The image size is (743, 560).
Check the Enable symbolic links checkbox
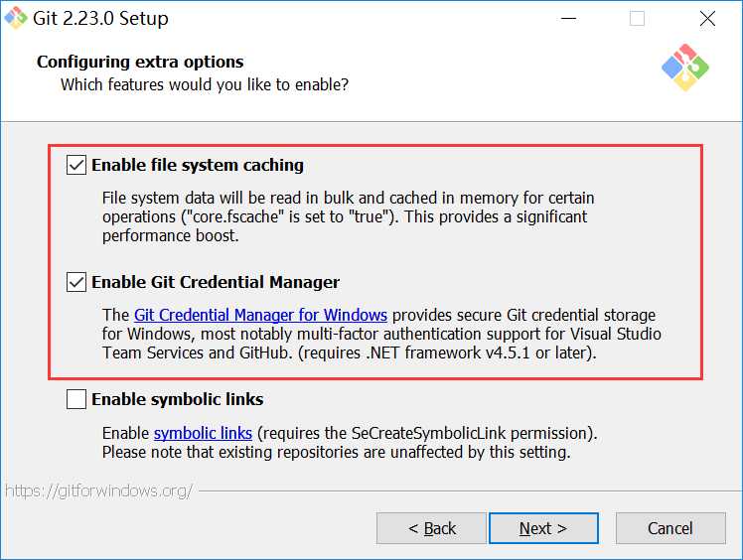click(76, 399)
